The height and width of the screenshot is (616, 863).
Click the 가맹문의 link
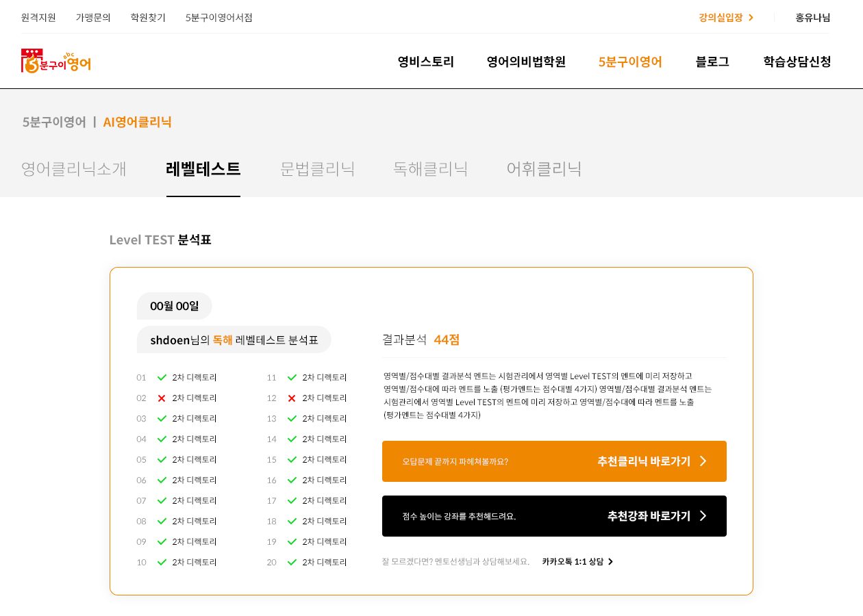coord(93,18)
